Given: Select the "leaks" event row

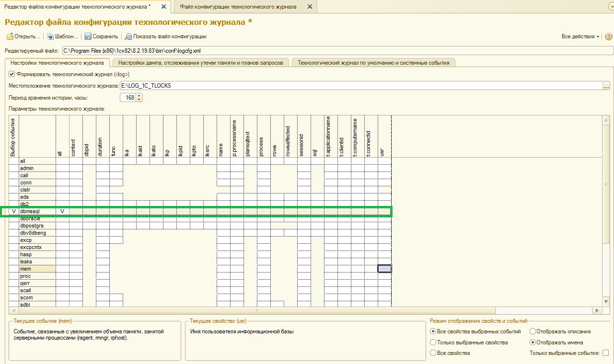Looking at the screenshot, I should tap(37, 262).
